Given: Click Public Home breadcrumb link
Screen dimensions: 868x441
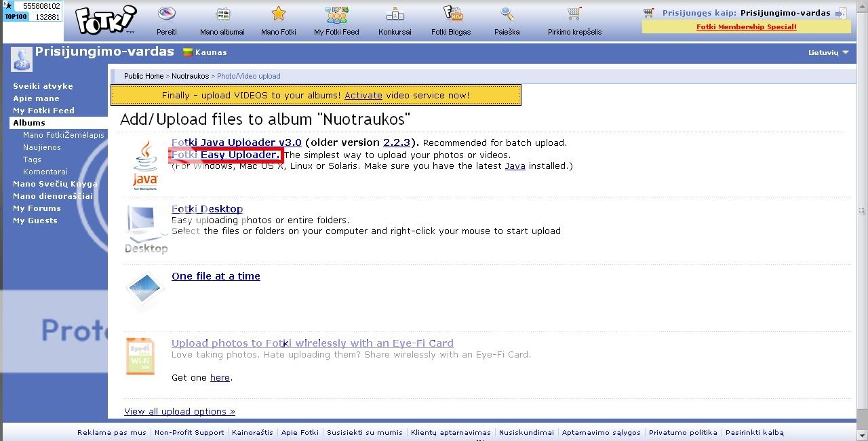Looking at the screenshot, I should coord(144,76).
